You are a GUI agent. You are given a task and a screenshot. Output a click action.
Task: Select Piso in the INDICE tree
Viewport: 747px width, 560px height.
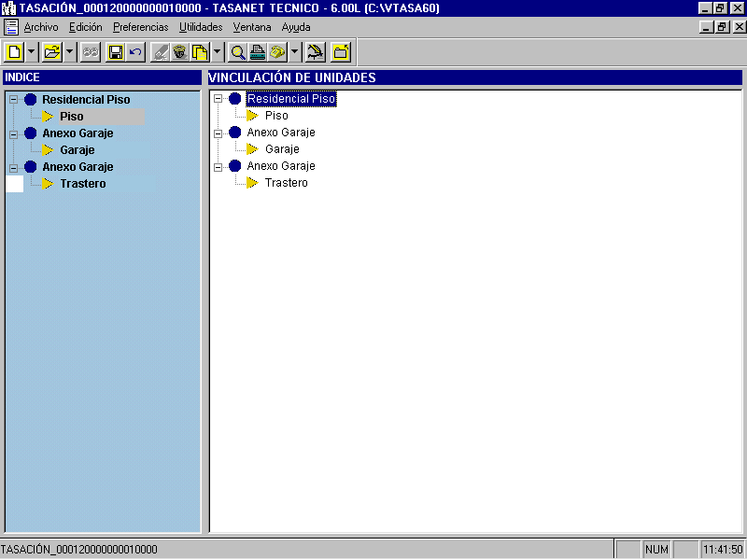[72, 116]
